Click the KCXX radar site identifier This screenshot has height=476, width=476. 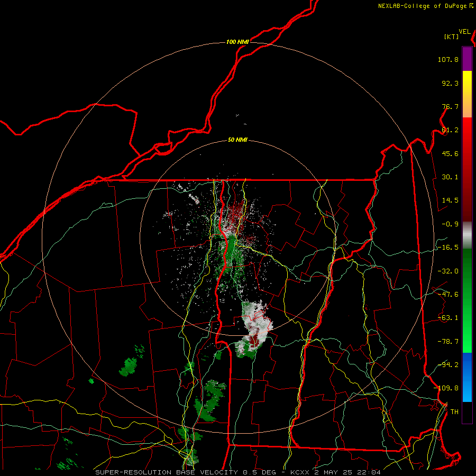point(300,472)
